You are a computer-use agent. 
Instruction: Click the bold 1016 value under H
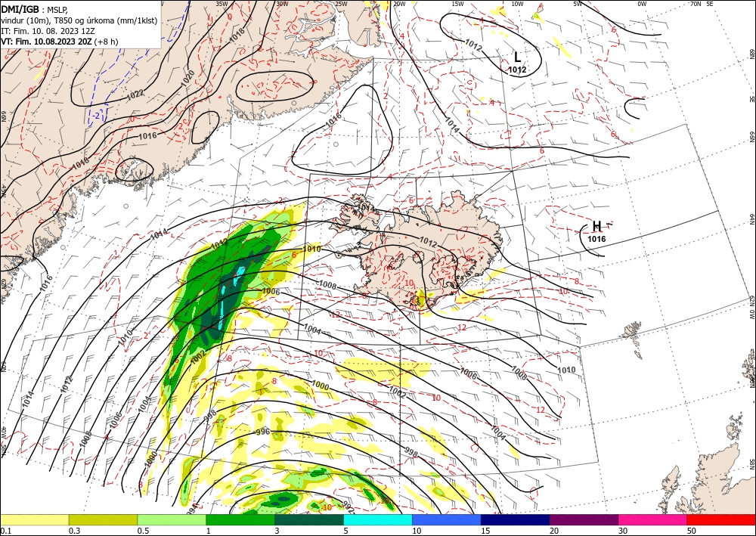[x=597, y=239]
